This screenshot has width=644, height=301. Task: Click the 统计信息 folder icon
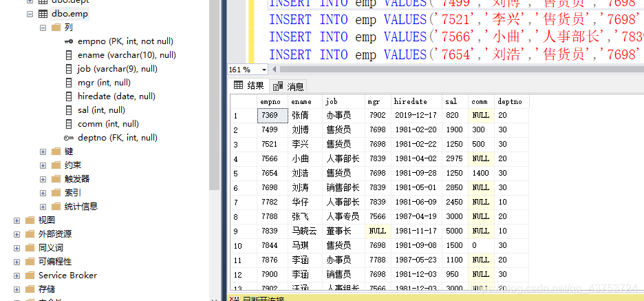point(56,207)
